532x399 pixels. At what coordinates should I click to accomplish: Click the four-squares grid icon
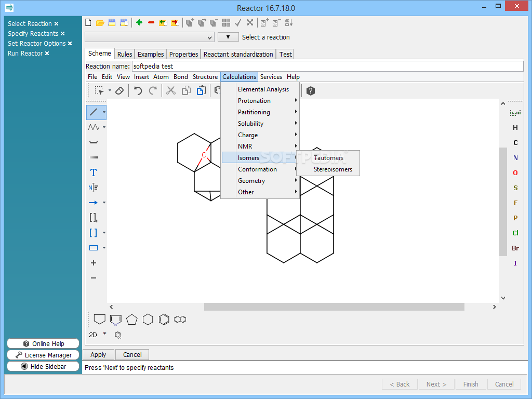pos(226,23)
